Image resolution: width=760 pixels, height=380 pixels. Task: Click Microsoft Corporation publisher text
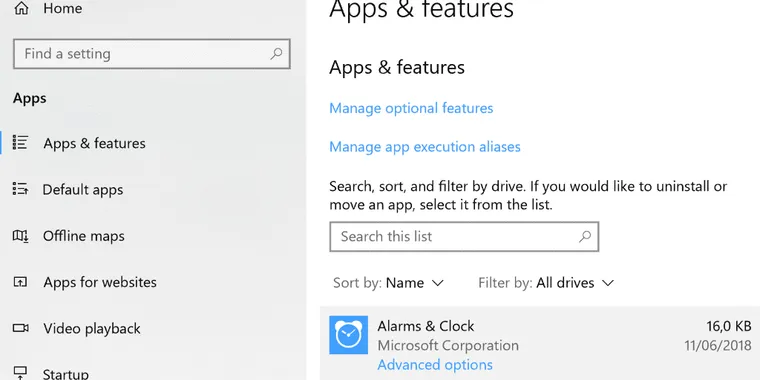click(x=448, y=346)
